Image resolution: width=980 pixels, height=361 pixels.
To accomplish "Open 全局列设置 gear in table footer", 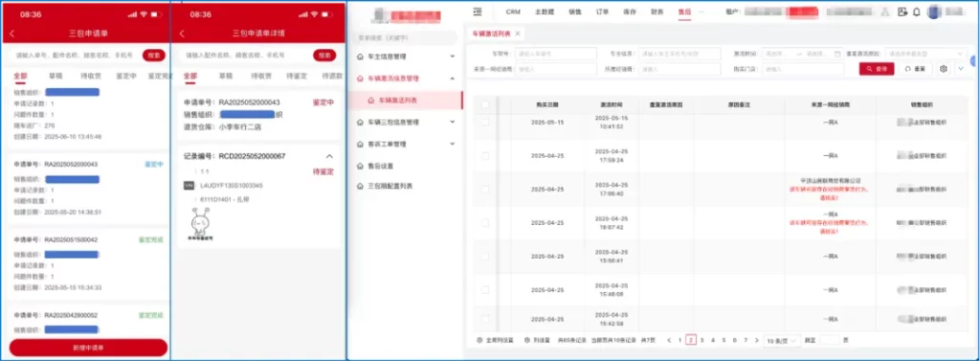I will [x=480, y=340].
